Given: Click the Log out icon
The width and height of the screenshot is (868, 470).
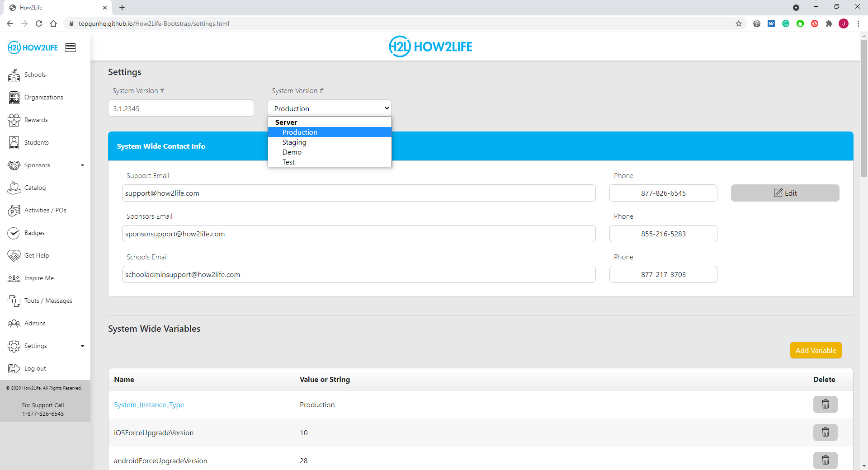Looking at the screenshot, I should coord(14,369).
